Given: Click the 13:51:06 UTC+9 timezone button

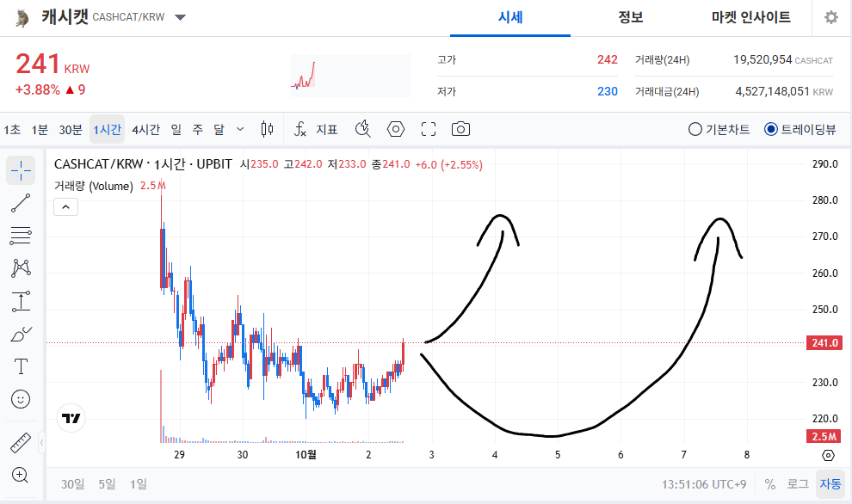Looking at the screenshot, I should point(704,484).
